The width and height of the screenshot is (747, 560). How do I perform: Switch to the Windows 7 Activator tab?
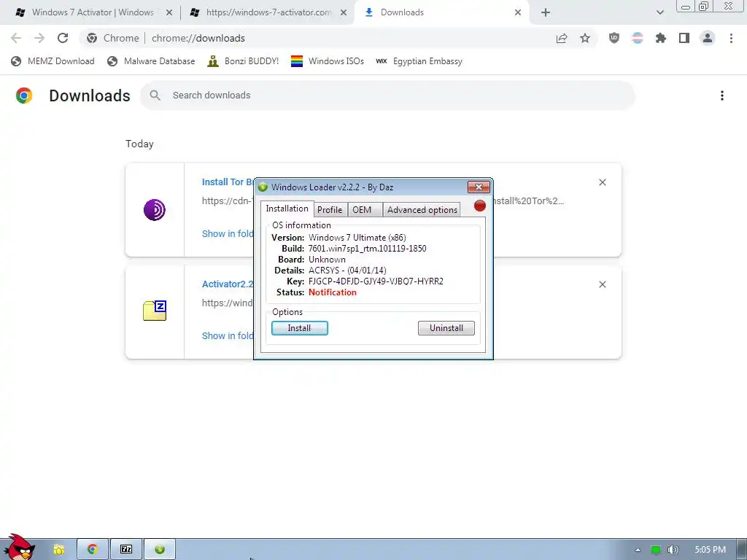[x=93, y=12]
